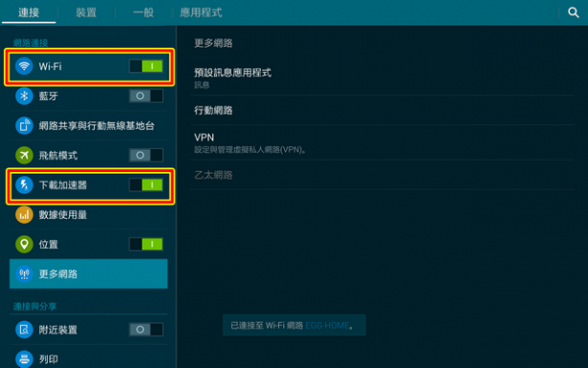
Task: Turn off the 位置 switch
Action: pyautogui.click(x=146, y=245)
